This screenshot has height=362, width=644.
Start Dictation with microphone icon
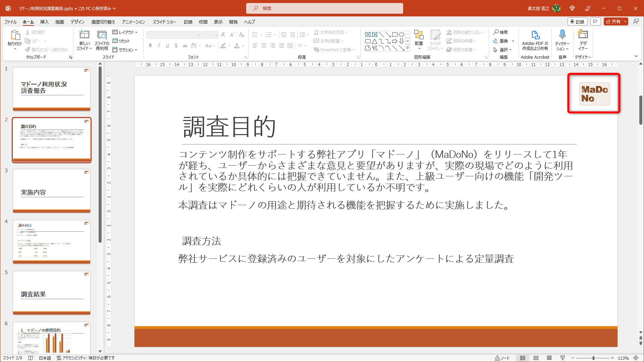pos(562,35)
